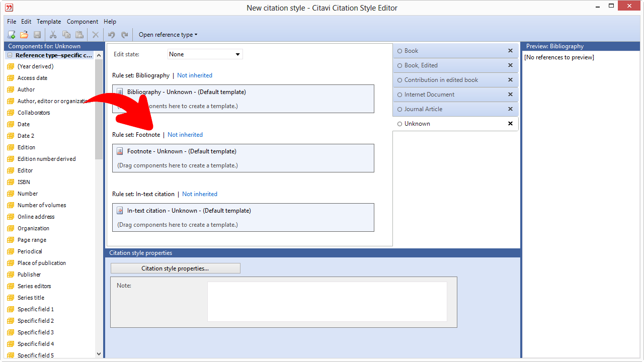The width and height of the screenshot is (644, 362).
Task: Select the Series editors component row
Action: [x=50, y=286]
